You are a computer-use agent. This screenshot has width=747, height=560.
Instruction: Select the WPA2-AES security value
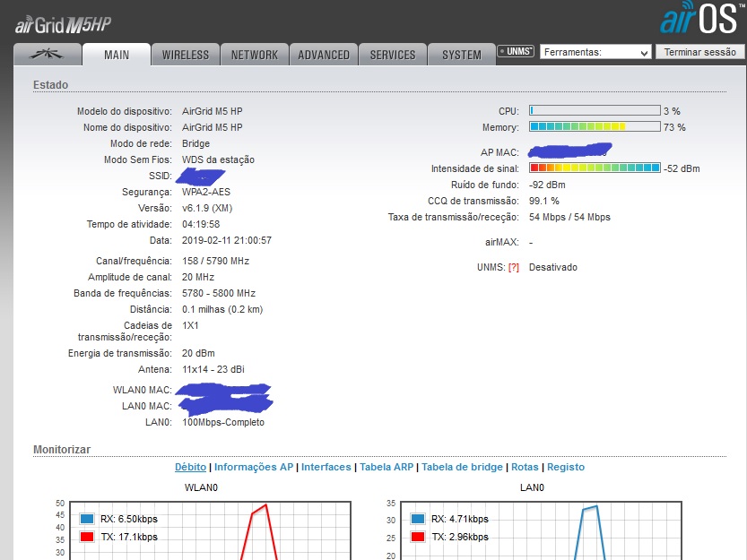pos(206,192)
